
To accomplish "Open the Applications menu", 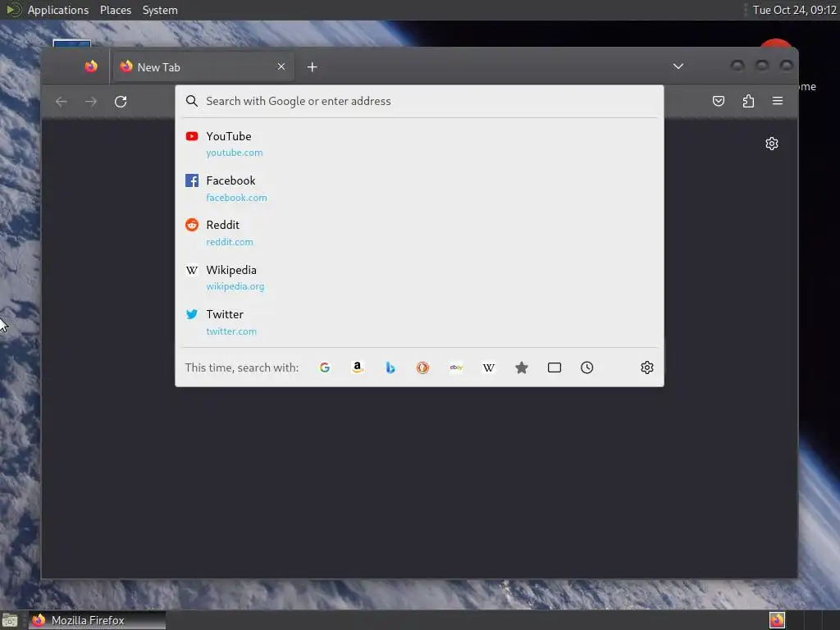I will tap(58, 10).
